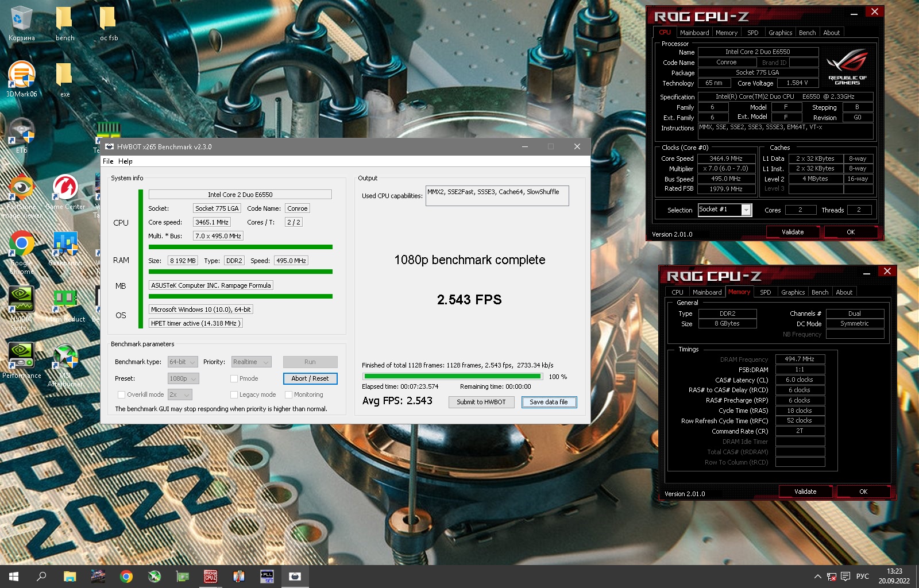Switch to ROG CPU-Z taskbar icon
This screenshot has width=919, height=588.
[211, 577]
